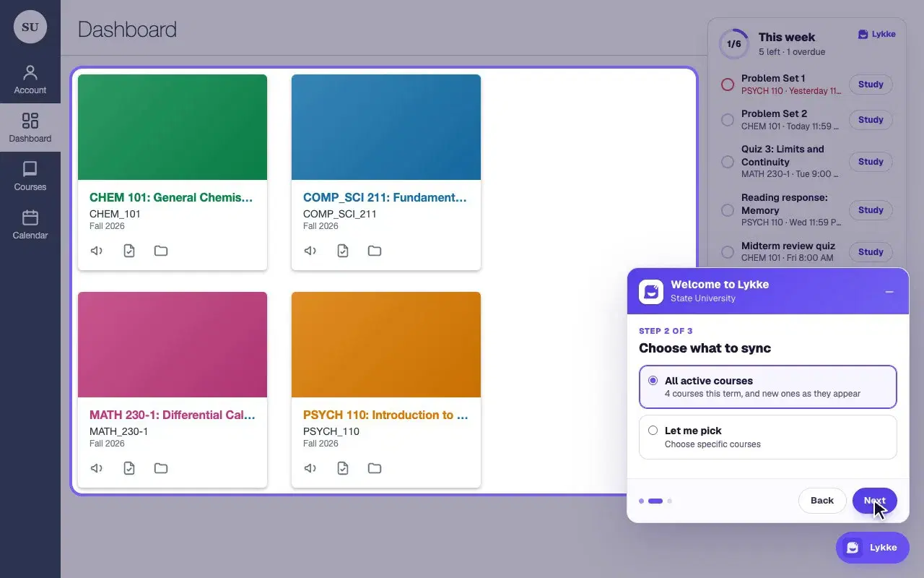Viewport: 924px width, 578px height.
Task: Open Account in the sidebar
Action: click(x=30, y=79)
